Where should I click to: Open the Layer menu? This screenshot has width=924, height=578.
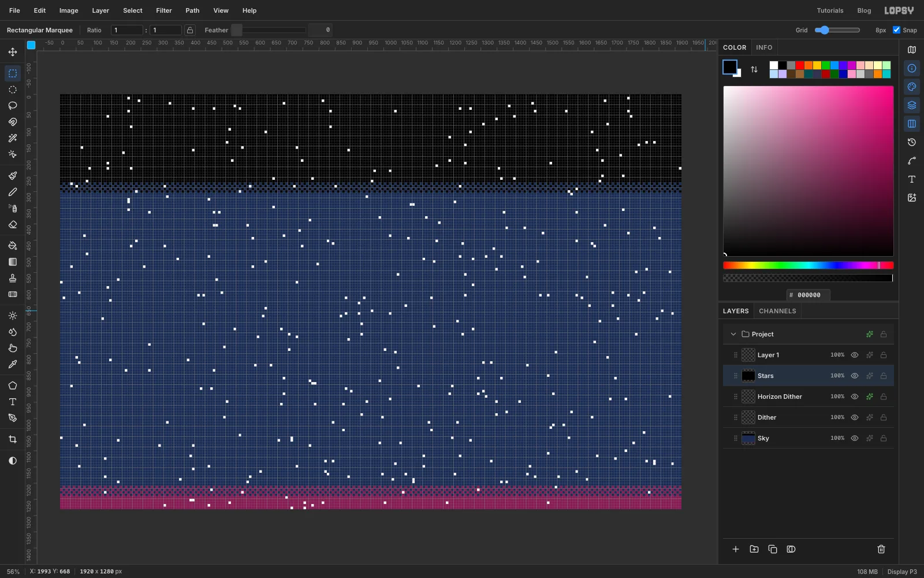click(x=100, y=10)
